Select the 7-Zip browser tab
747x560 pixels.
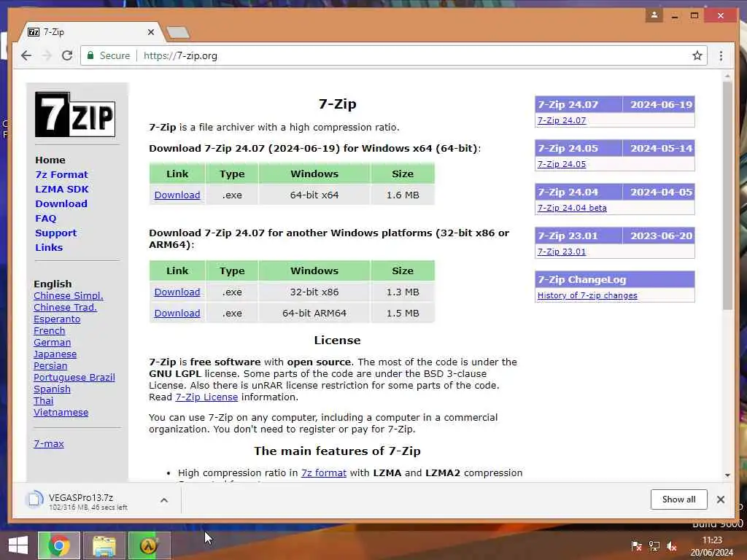click(90, 32)
